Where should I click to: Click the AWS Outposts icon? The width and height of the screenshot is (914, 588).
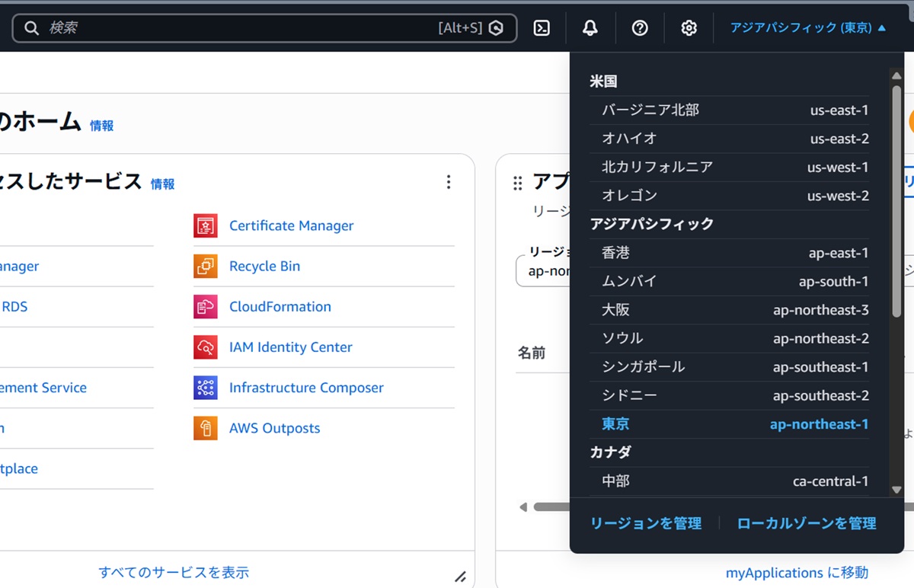pos(206,428)
